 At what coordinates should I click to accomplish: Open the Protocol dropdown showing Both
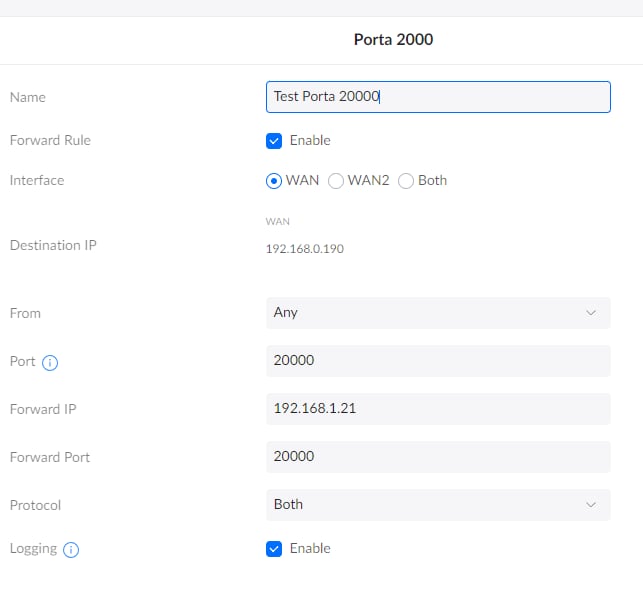point(438,505)
